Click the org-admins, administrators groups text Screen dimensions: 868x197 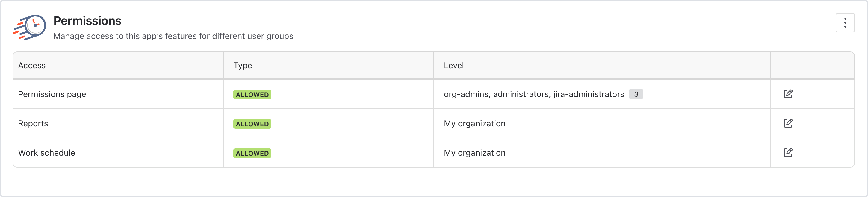coord(534,94)
